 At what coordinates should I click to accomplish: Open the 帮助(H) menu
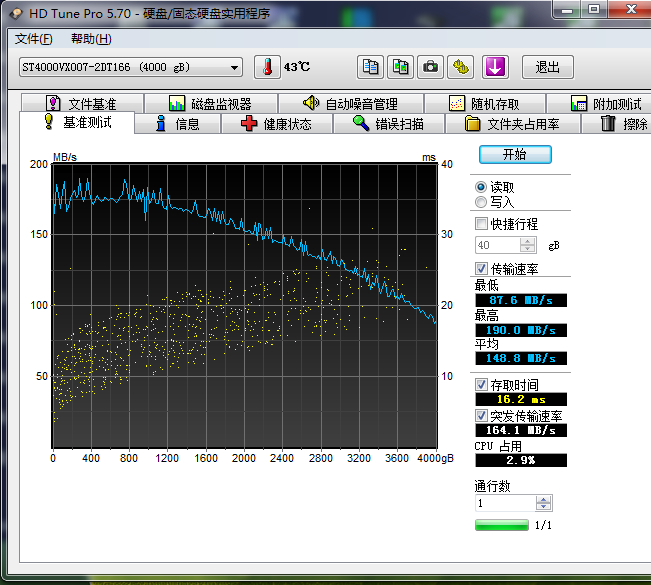click(x=91, y=39)
